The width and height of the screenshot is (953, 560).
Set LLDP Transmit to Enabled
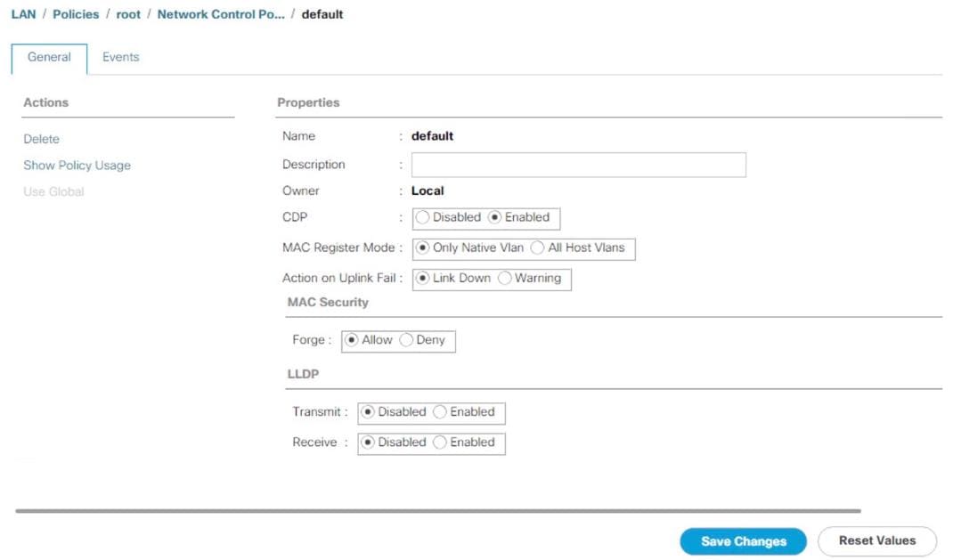[x=439, y=412]
